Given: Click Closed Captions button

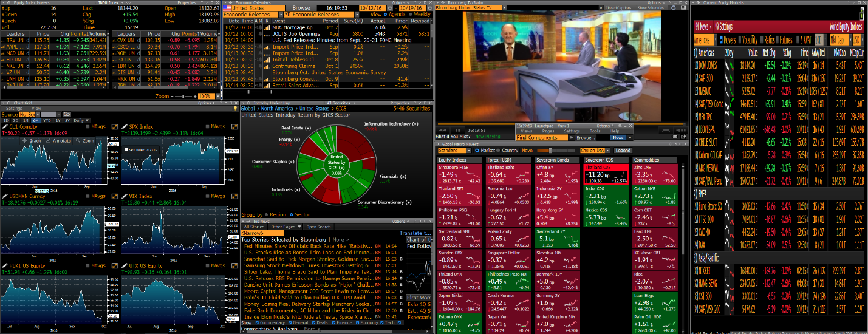Looking at the screenshot, I should pyautogui.click(x=618, y=8).
